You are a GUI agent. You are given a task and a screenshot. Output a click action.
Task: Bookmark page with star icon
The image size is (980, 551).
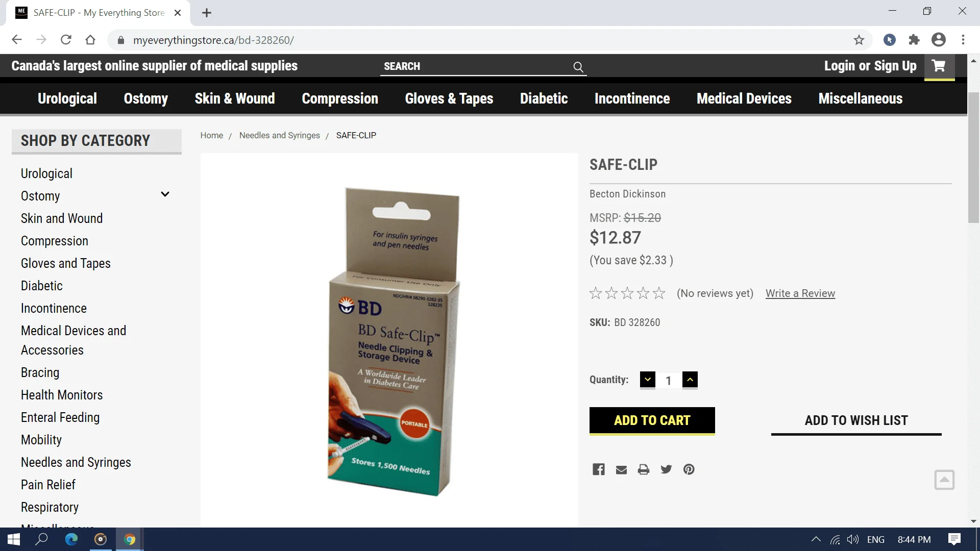tap(859, 40)
